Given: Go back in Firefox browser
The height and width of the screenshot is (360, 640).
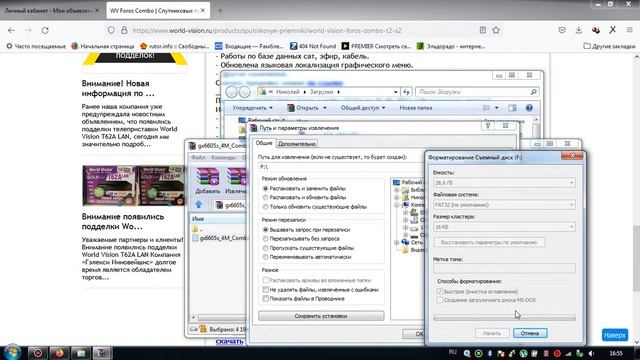Looking at the screenshot, I should (11, 30).
